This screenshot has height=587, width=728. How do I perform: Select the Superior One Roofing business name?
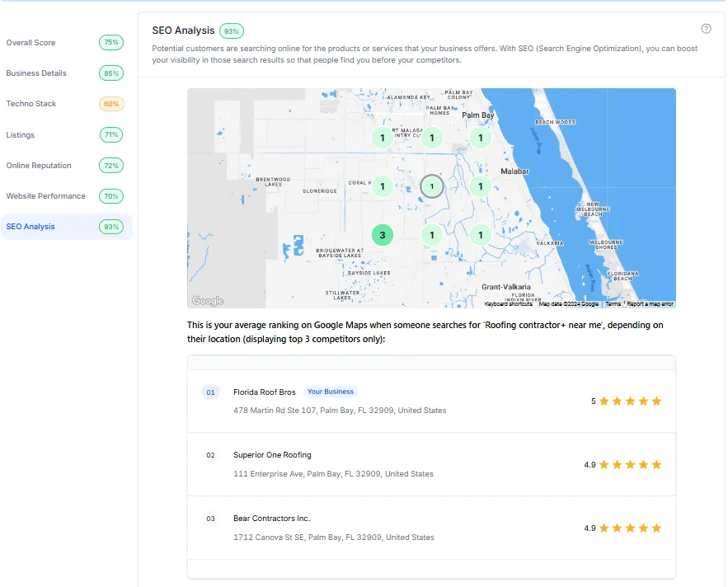coord(272,455)
